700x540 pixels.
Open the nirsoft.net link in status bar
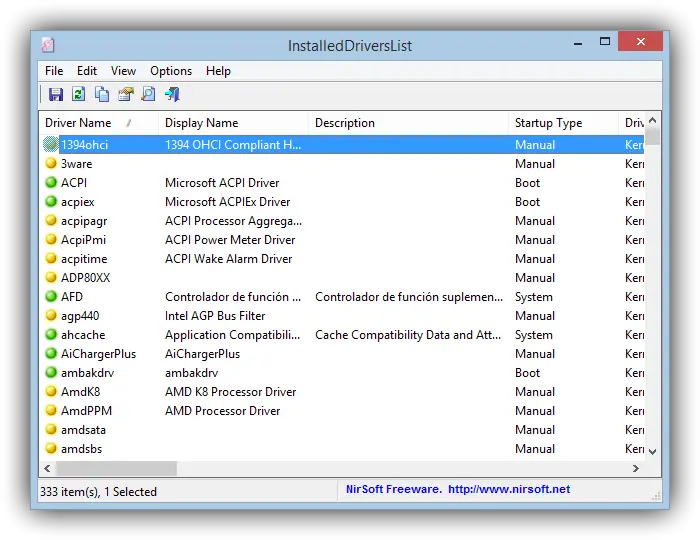click(509, 490)
